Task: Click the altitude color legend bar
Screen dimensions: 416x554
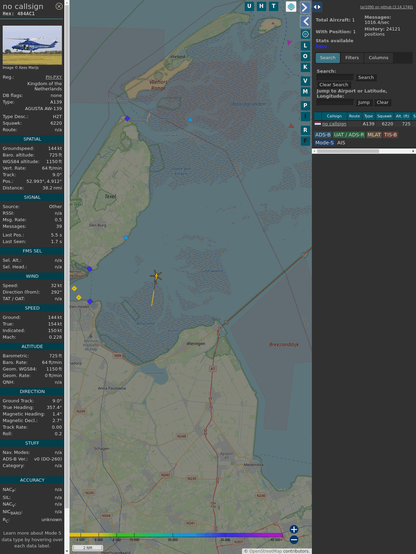Action: click(x=176, y=535)
